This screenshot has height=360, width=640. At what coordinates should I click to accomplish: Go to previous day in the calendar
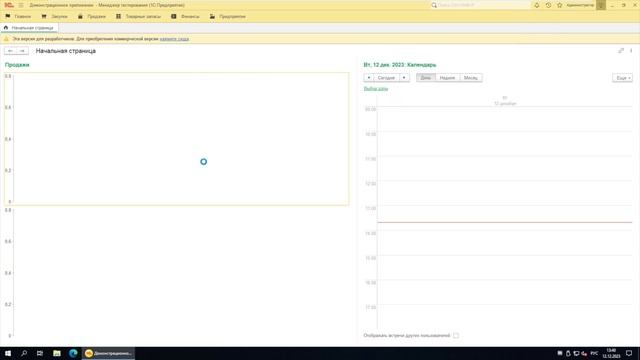pyautogui.click(x=369, y=78)
